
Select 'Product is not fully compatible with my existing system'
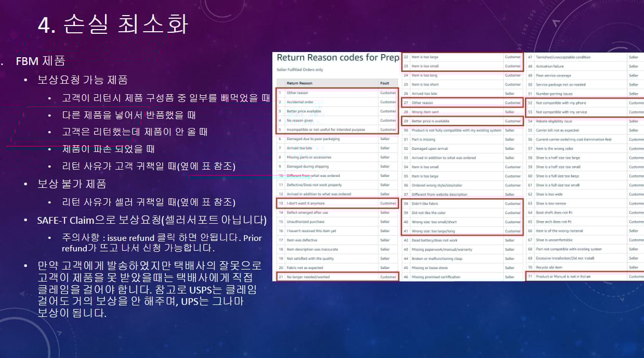[462, 130]
